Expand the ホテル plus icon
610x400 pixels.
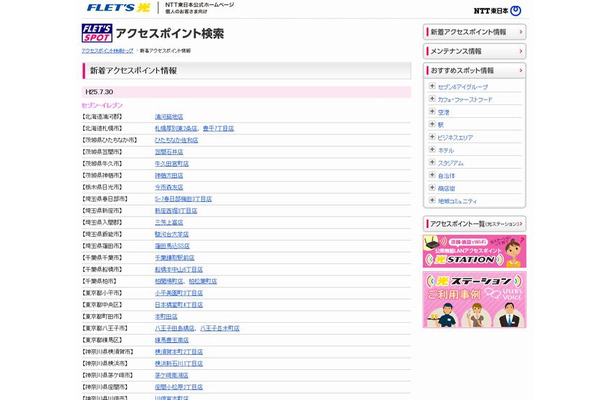tap(432, 150)
